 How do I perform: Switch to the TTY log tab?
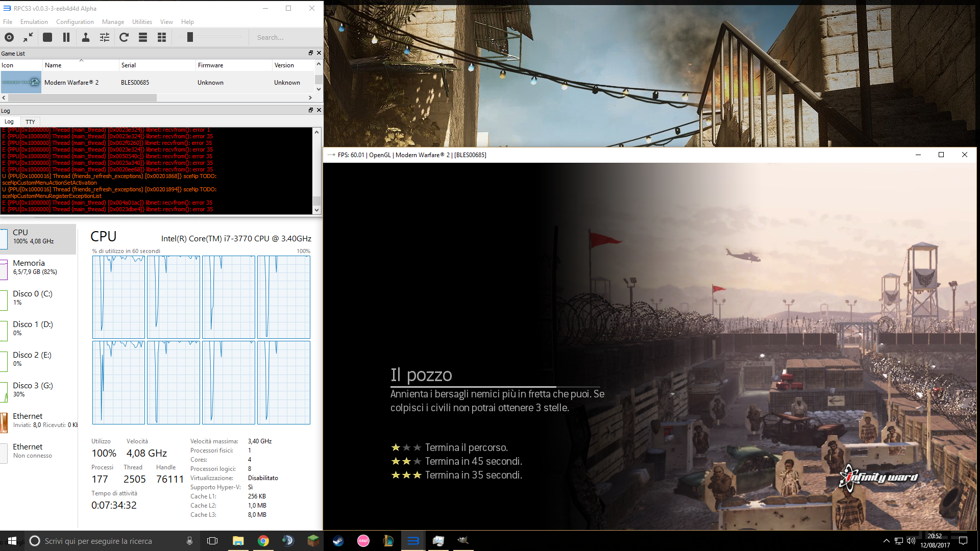[x=30, y=122]
